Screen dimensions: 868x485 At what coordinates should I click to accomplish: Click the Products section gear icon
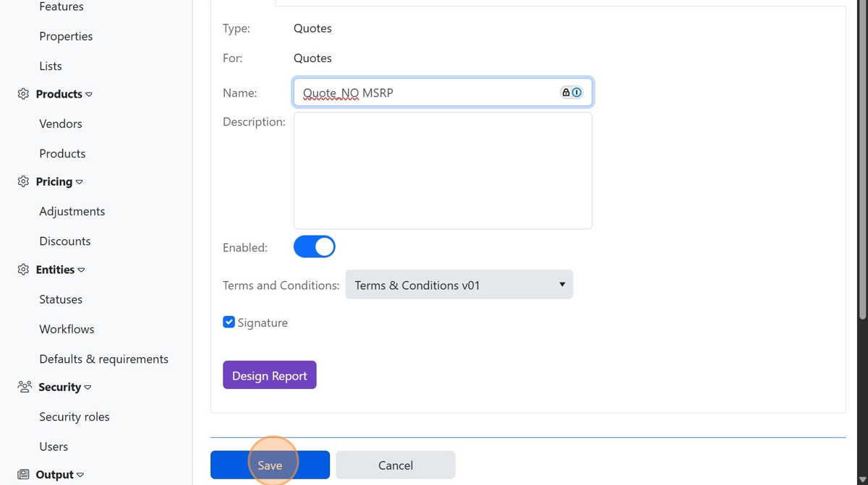click(x=23, y=94)
